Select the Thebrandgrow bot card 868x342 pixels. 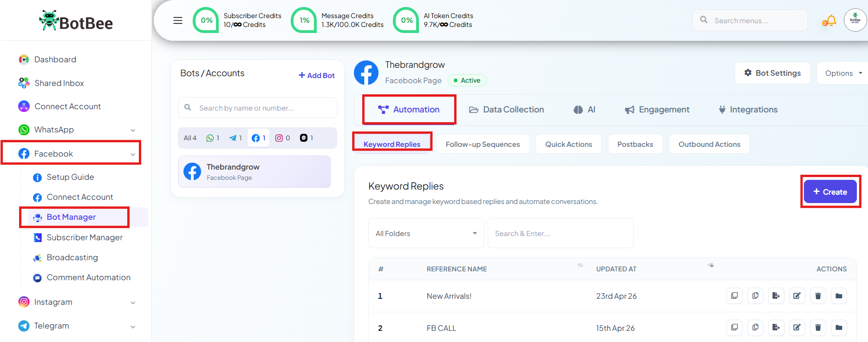tap(255, 171)
